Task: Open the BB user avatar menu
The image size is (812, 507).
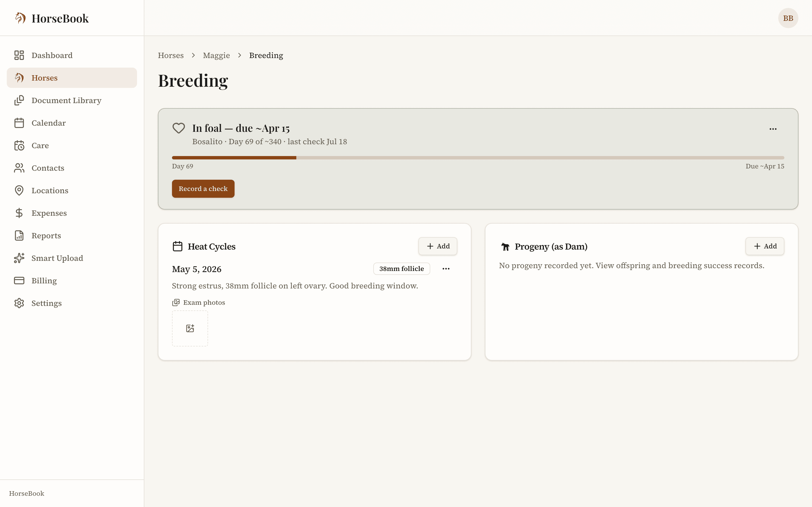Action: tap(788, 18)
